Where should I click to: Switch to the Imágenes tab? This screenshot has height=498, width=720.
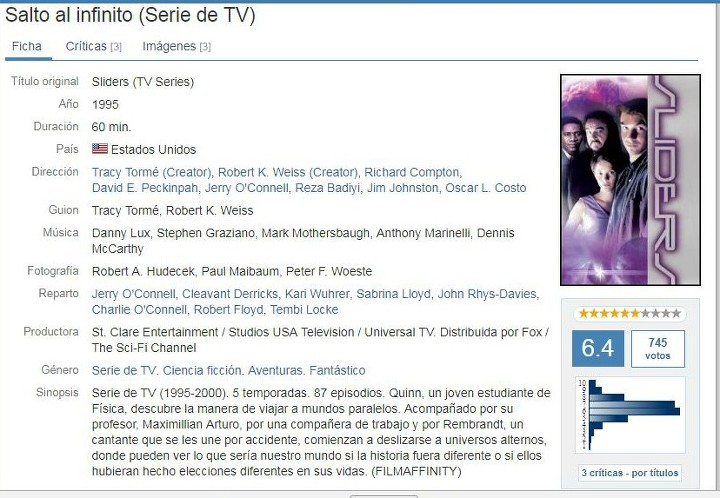[x=176, y=46]
